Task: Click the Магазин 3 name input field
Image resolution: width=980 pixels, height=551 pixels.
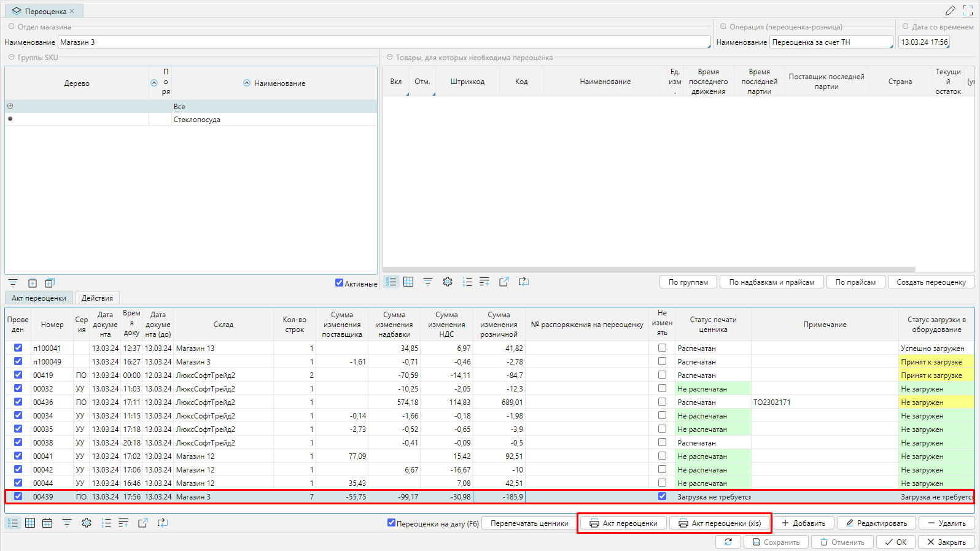Action: click(384, 42)
